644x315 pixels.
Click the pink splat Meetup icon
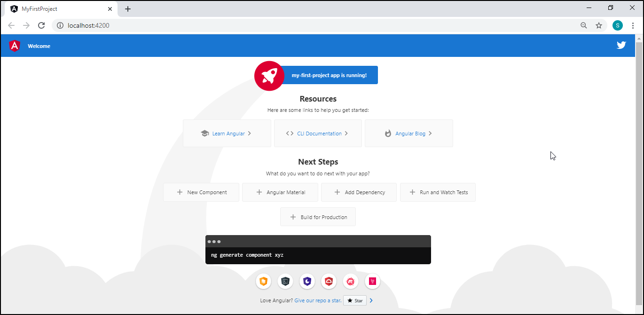click(351, 282)
